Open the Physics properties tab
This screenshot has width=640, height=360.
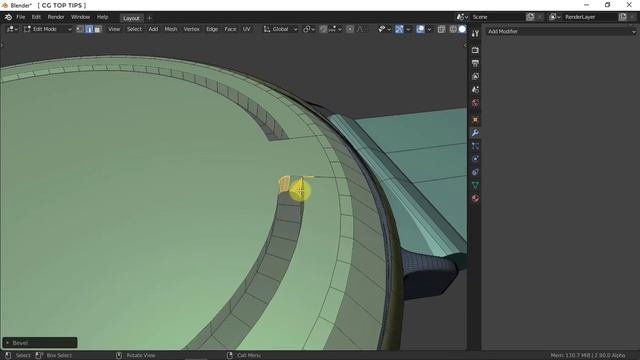475,159
